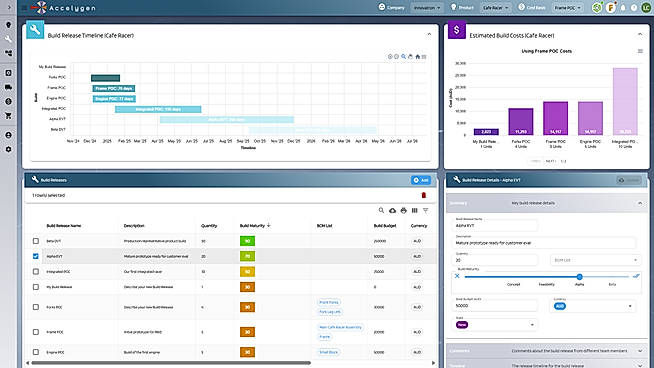Open the wrench builds icon in sidebar
The height and width of the screenshot is (368, 654).
pyautogui.click(x=8, y=39)
